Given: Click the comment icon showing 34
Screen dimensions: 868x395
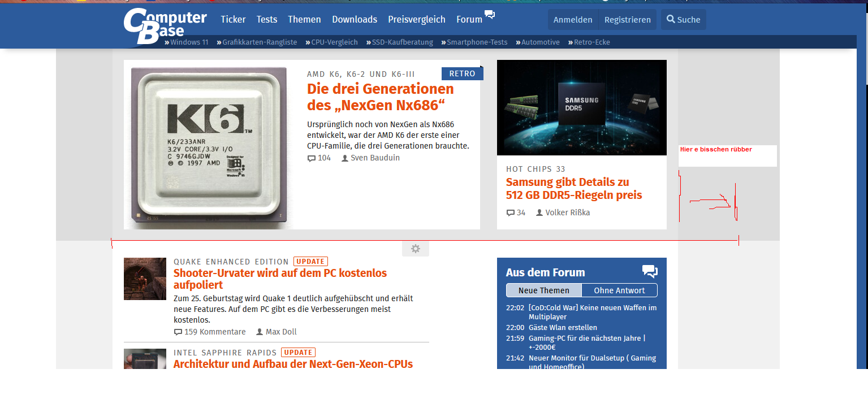Looking at the screenshot, I should [x=510, y=213].
